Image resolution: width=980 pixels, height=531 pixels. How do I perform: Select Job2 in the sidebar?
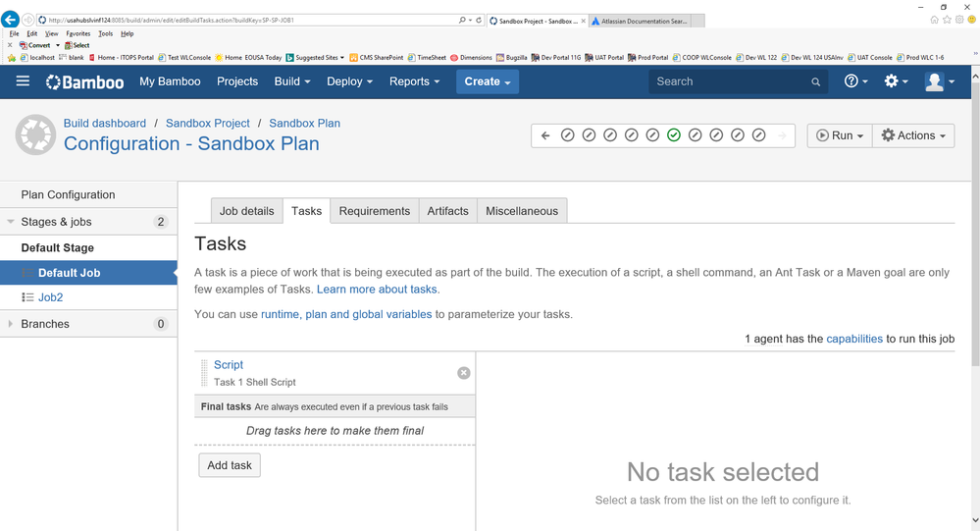tap(51, 297)
